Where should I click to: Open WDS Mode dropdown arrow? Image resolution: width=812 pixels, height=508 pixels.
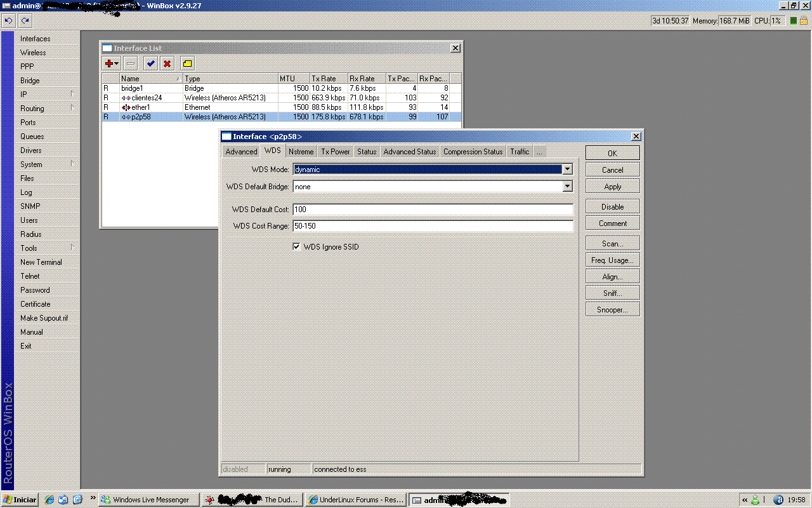(568, 169)
